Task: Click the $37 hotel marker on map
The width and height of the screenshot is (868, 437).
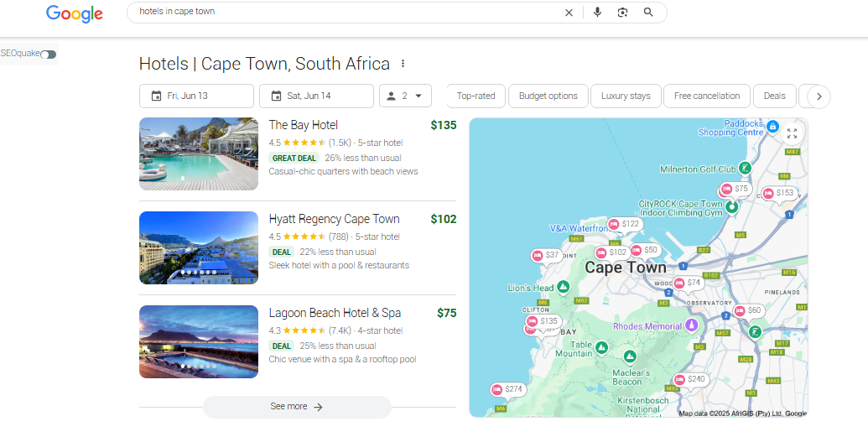Action: click(x=546, y=255)
